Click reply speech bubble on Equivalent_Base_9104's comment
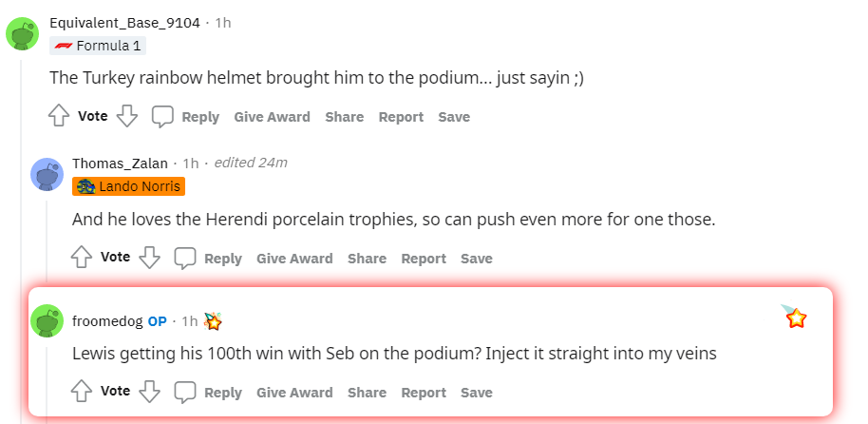The width and height of the screenshot is (868, 424). coord(162,116)
